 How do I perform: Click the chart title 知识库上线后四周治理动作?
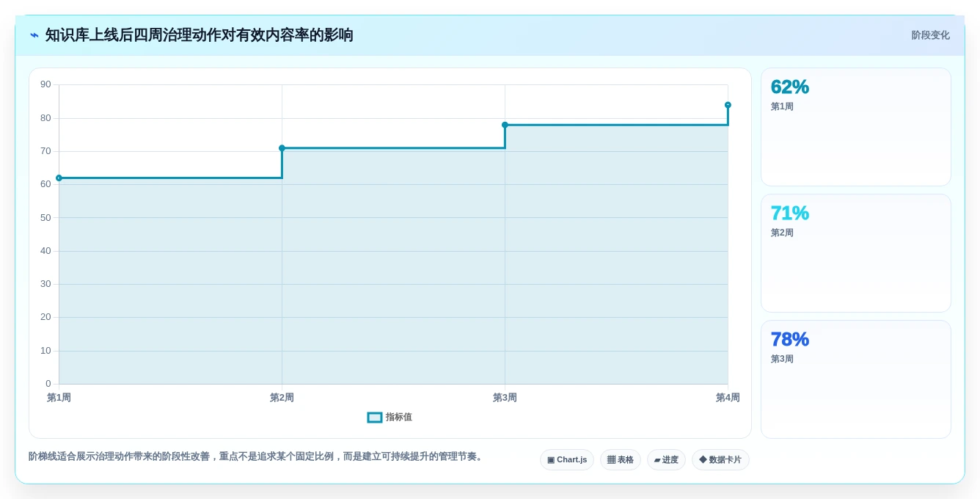tap(200, 35)
